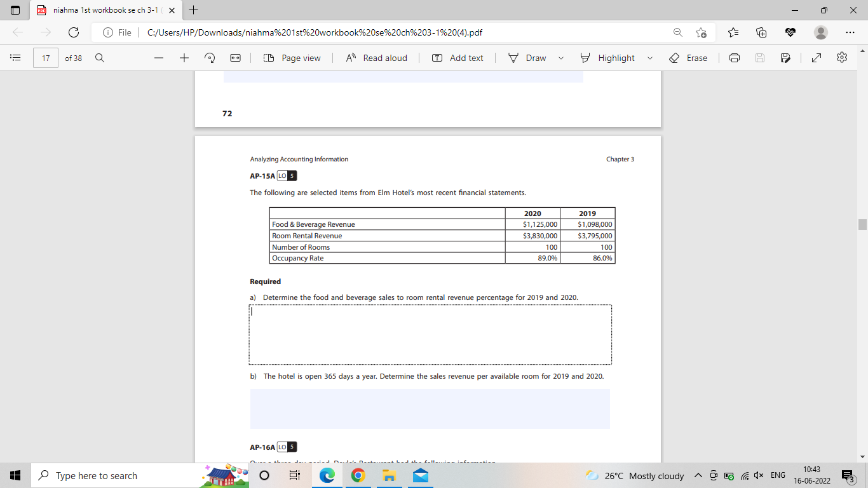Zoom in on the document
This screenshot has width=868, height=488.
pyautogui.click(x=184, y=58)
